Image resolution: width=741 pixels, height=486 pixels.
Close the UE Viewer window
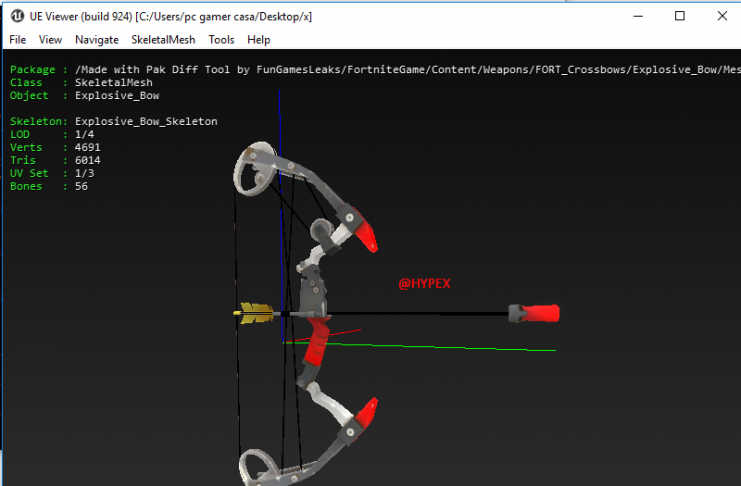(722, 16)
